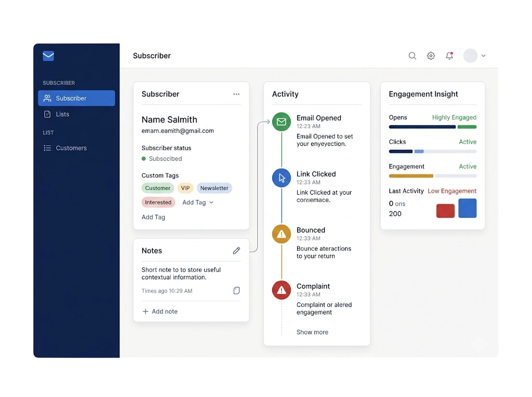Click the Link Clicked cursor icon
The height and width of the screenshot is (397, 532).
pyautogui.click(x=281, y=177)
